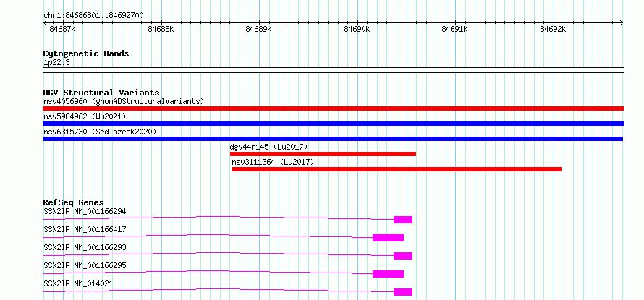This screenshot has width=644, height=300.
Task: Click the dgv44n145 Lu2017 red bar
Action: click(323, 154)
